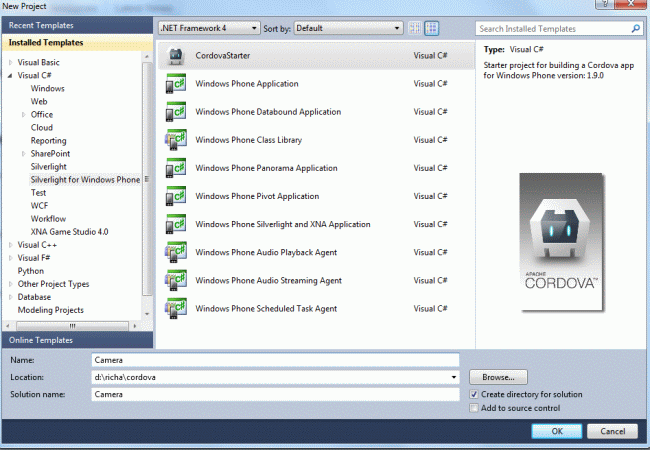This screenshot has height=450, width=650.
Task: Open the Recent Templates section
Action: [x=78, y=25]
